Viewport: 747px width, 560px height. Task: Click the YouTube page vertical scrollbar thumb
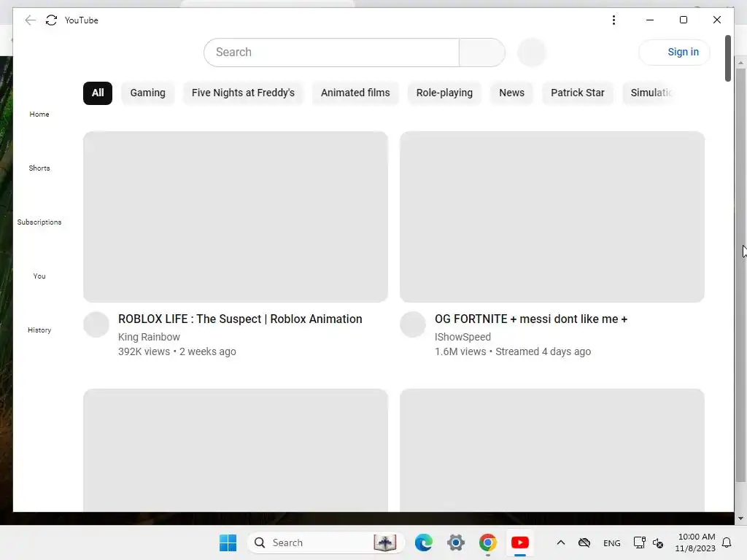(x=727, y=58)
